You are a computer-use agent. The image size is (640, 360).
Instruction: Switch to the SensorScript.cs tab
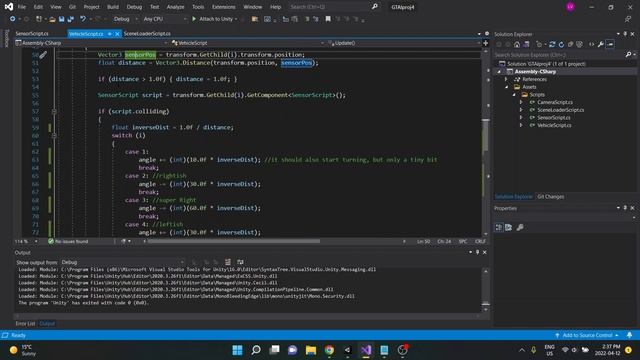(x=32, y=33)
